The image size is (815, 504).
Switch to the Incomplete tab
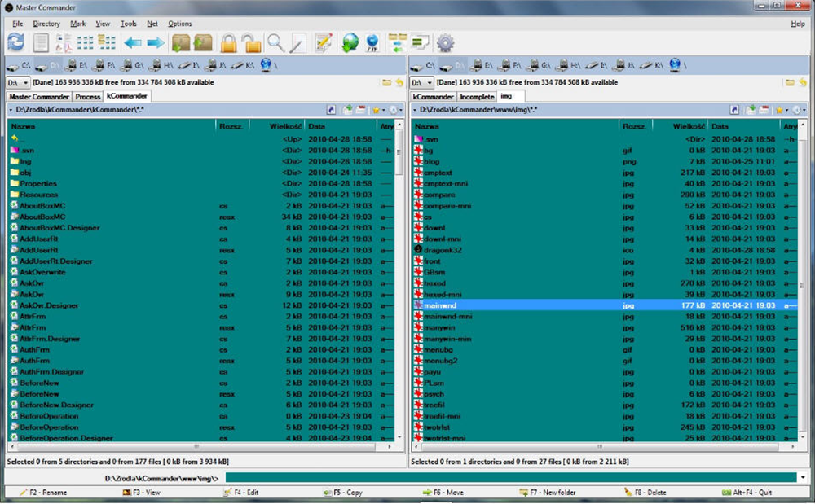click(x=477, y=97)
